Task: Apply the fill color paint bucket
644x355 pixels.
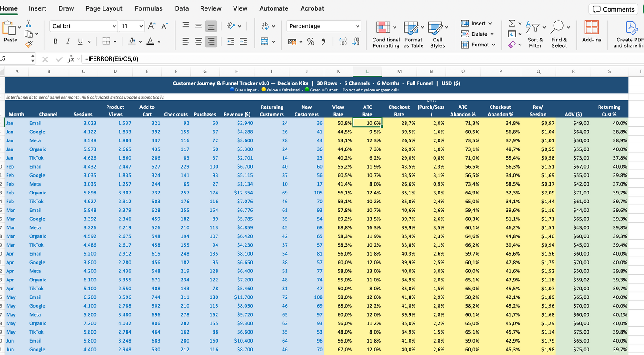Action: 132,41
